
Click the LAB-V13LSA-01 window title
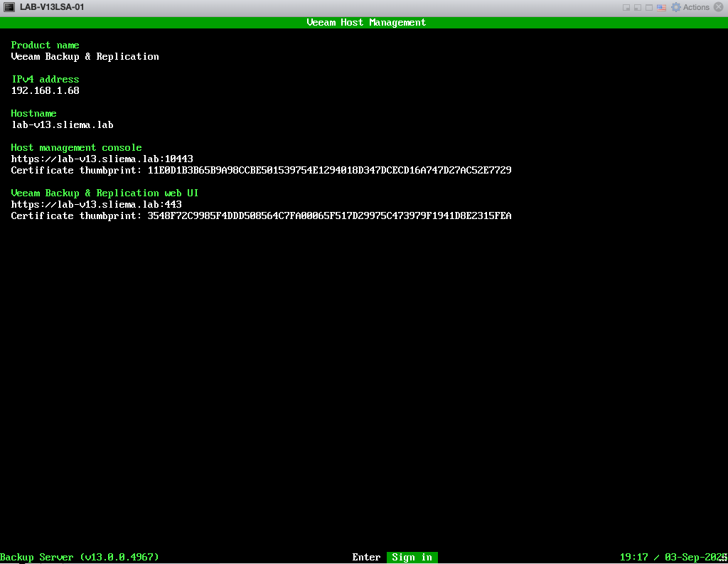click(x=52, y=7)
